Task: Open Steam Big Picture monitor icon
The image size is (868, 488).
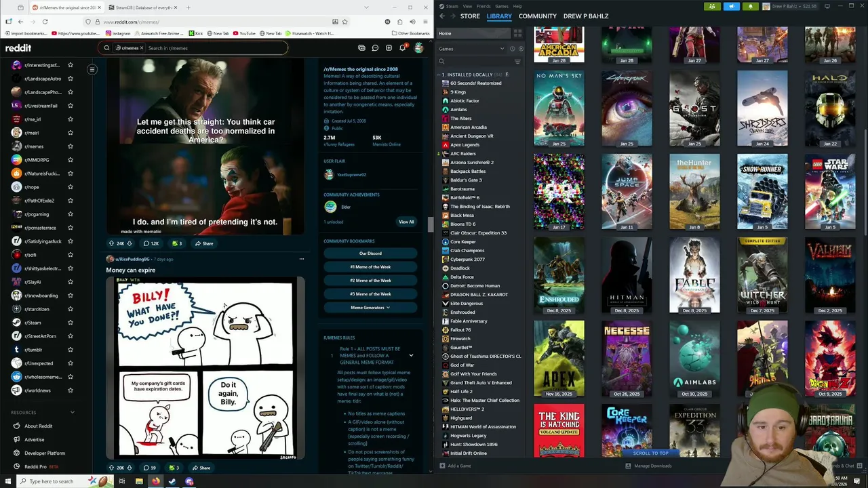Action: [x=827, y=6]
